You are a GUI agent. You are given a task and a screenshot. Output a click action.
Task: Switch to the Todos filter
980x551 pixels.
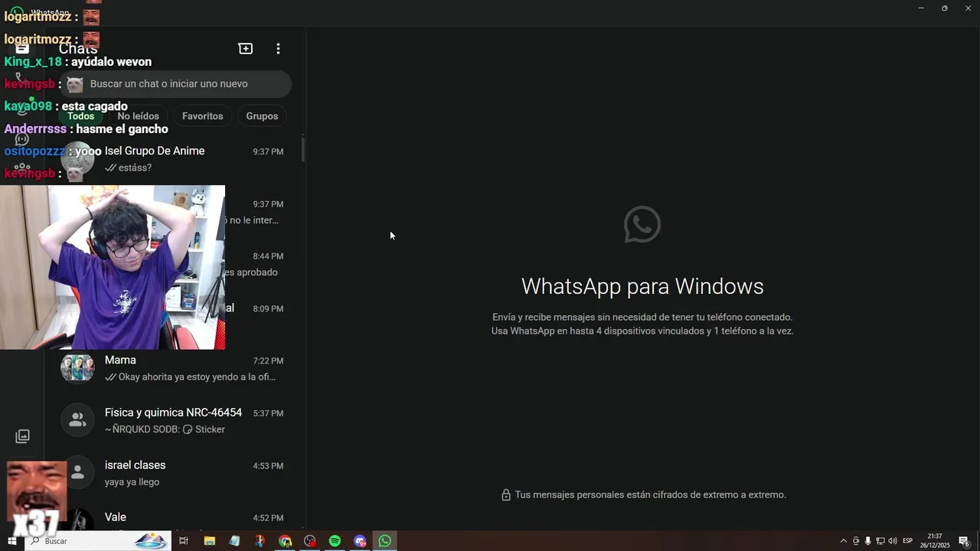pyautogui.click(x=80, y=116)
